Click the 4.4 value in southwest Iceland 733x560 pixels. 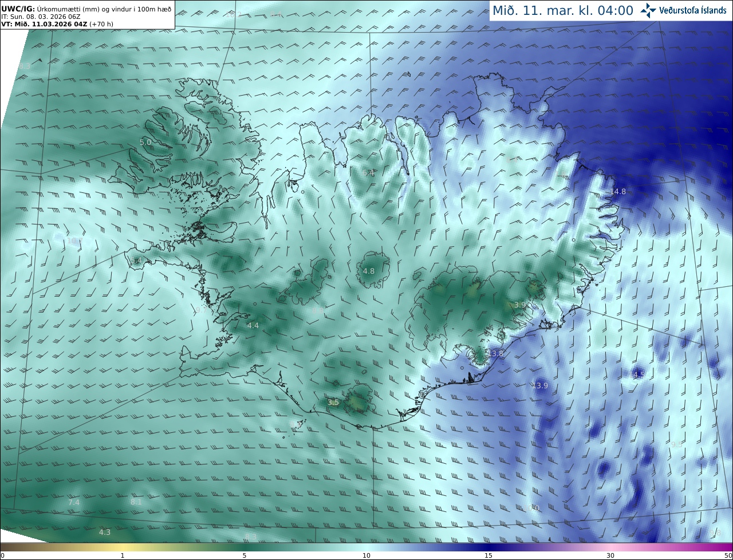pos(253,325)
